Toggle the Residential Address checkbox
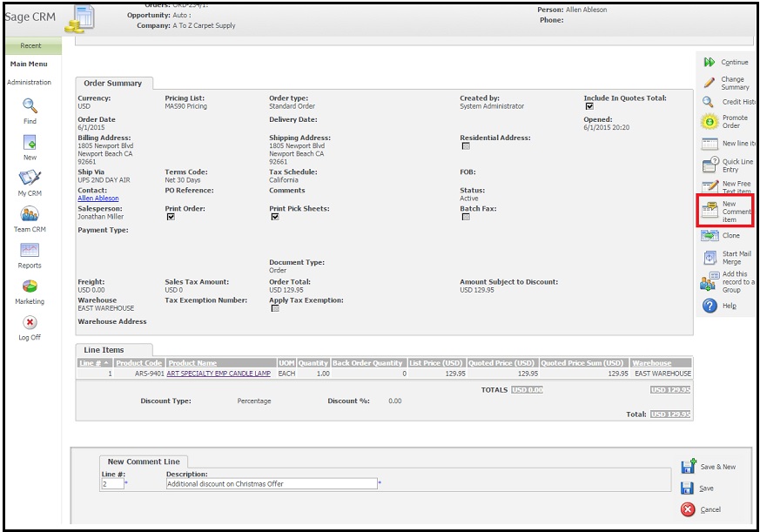 (x=466, y=146)
